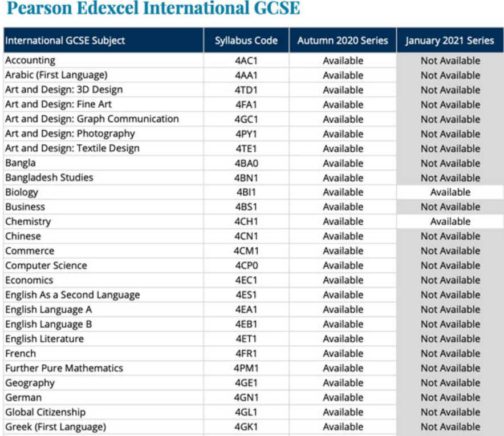Click syllabus code 4EB1
The height and width of the screenshot is (436, 504).
click(x=246, y=324)
